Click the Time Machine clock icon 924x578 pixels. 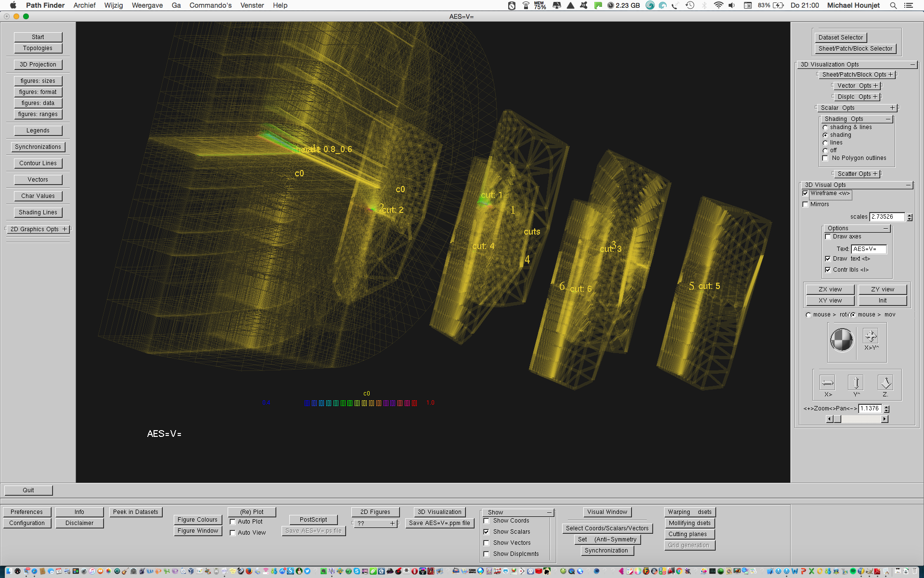tap(690, 5)
